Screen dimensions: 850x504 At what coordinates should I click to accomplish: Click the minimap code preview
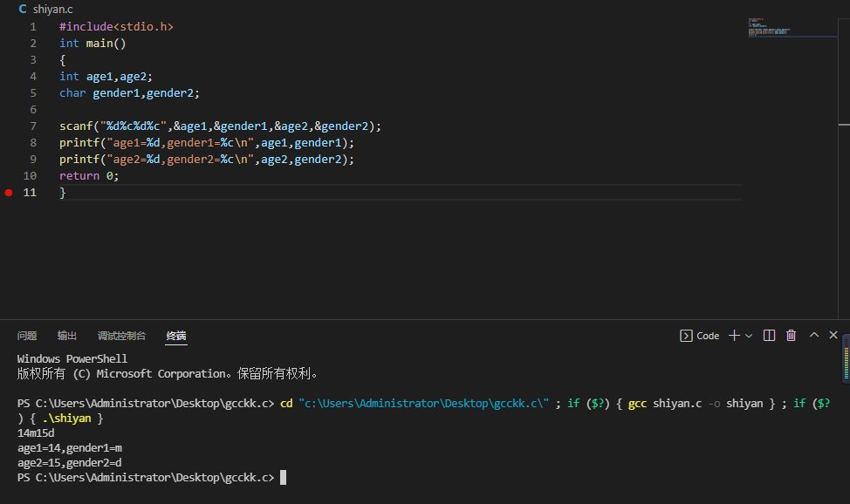click(769, 26)
